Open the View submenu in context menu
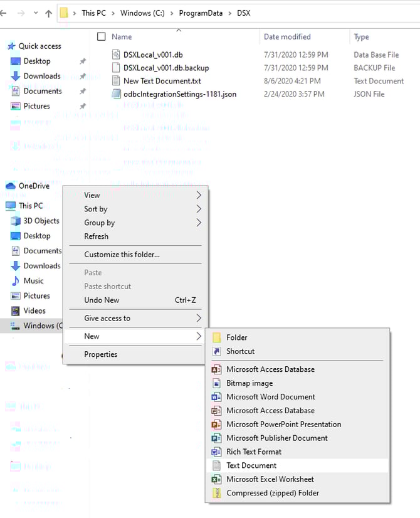The height and width of the screenshot is (518, 420). (135, 195)
